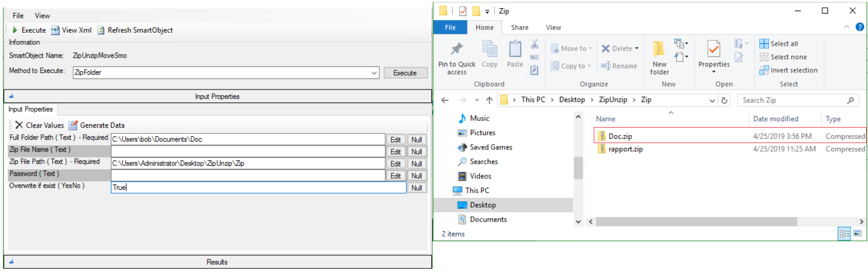Viewport: 868px width, 274px height.
Task: Create a New folder from ribbon
Action: point(659,49)
